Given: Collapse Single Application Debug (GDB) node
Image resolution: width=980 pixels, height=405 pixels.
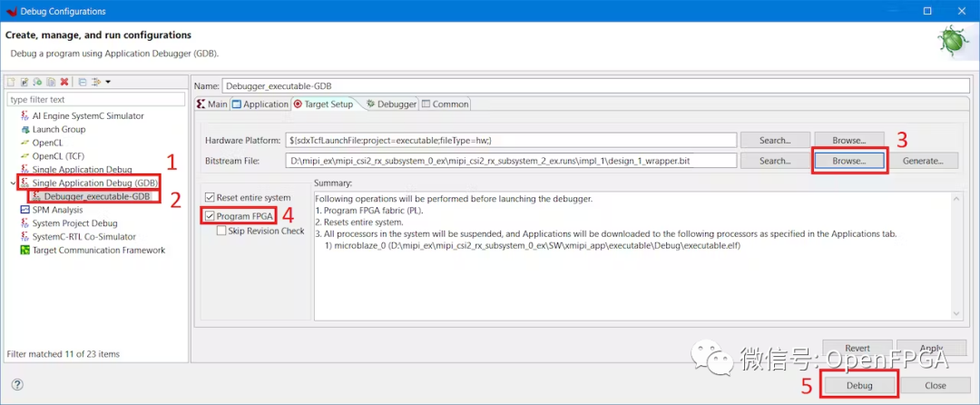Looking at the screenshot, I should tap(15, 183).
